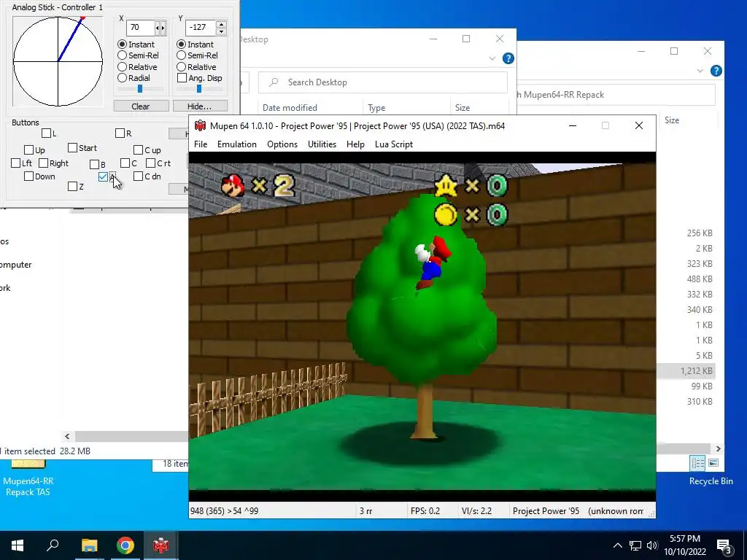The height and width of the screenshot is (560, 747).
Task: Check the D-pad Up checkbox
Action: (x=28, y=150)
